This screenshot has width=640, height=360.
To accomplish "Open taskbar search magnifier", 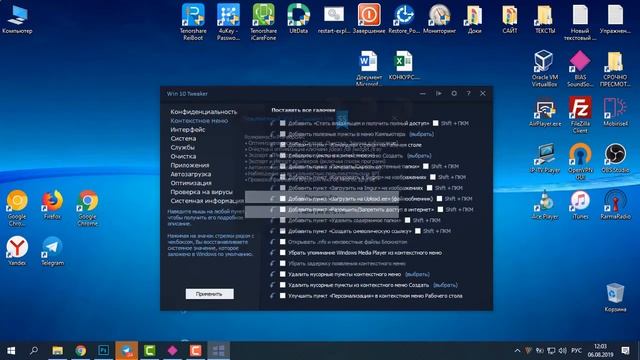I will [34, 350].
